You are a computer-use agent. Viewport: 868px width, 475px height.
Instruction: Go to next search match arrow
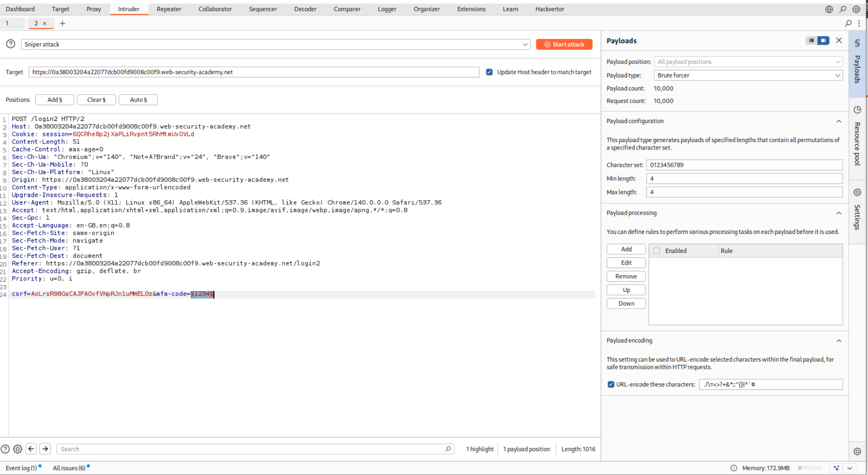pos(45,449)
